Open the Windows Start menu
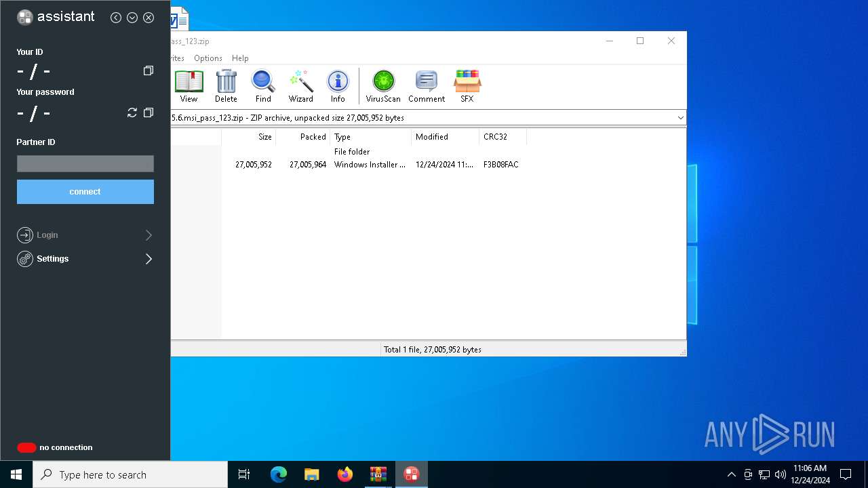The height and width of the screenshot is (488, 868). pos(16,474)
